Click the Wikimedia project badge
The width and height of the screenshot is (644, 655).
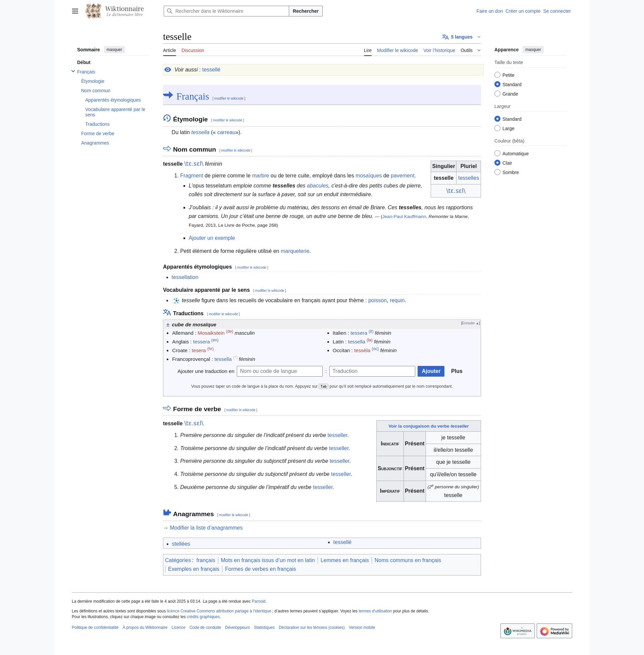tap(517, 631)
